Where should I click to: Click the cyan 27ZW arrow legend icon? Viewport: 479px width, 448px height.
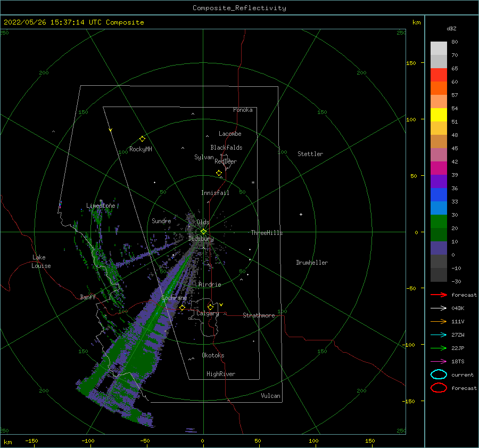point(439,335)
